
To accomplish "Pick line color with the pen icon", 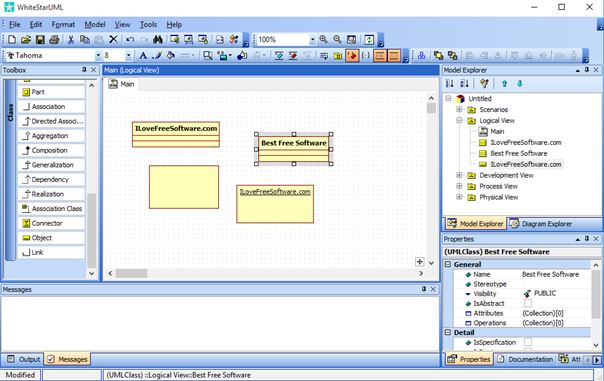I will click(x=157, y=55).
